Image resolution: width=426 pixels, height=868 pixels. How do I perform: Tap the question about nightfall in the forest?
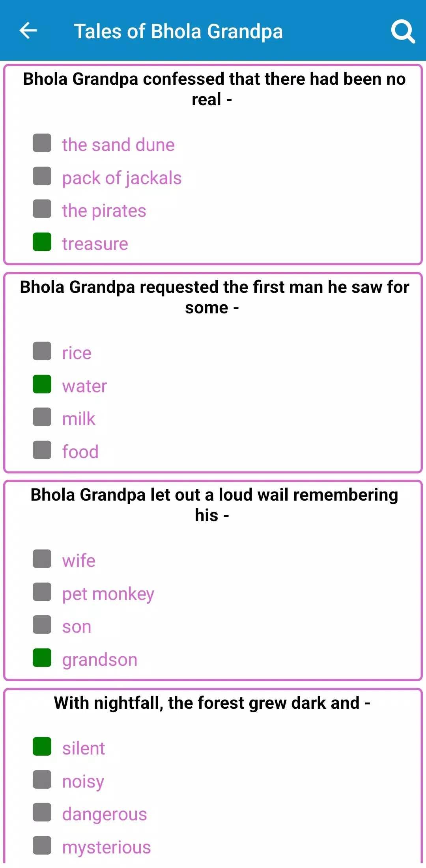coord(212,703)
